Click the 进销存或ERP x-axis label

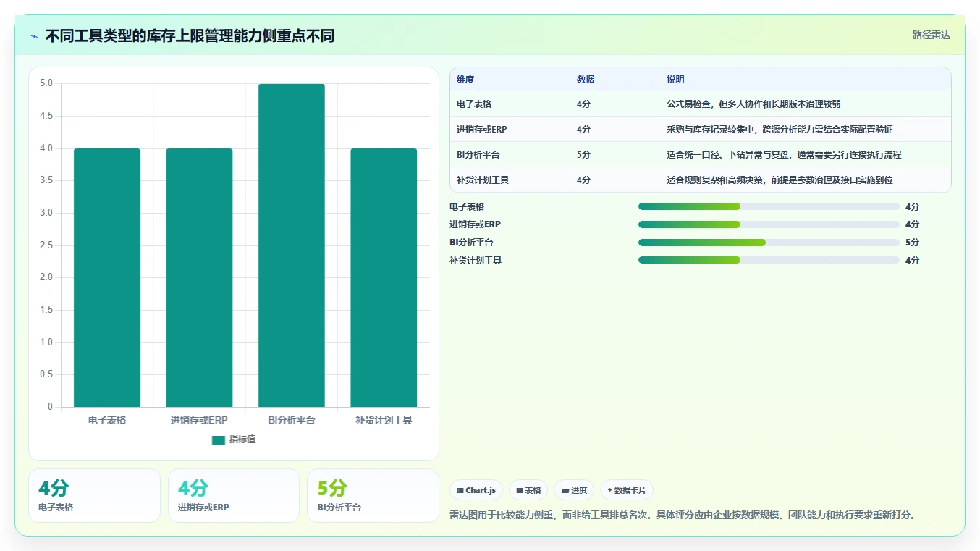(x=199, y=420)
